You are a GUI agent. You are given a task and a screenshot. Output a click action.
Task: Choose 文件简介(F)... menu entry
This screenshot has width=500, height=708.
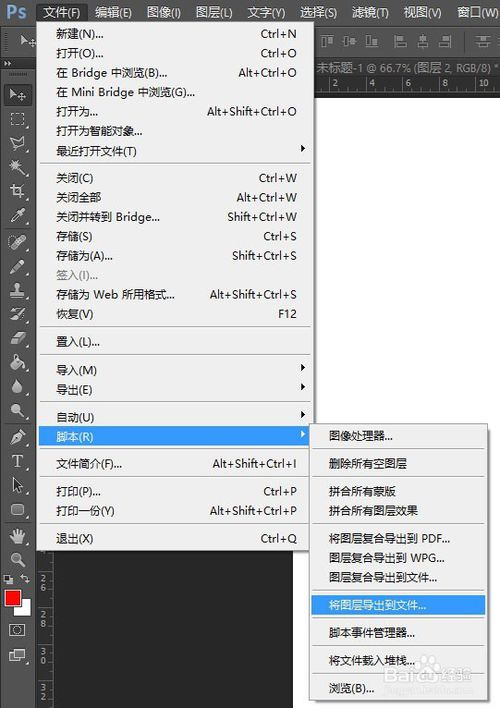(x=175, y=464)
